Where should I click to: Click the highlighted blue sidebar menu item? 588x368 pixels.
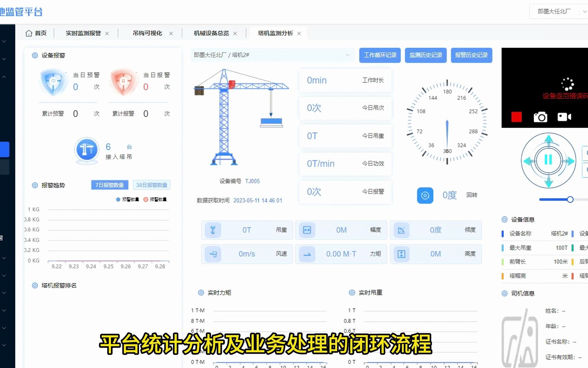[4, 149]
